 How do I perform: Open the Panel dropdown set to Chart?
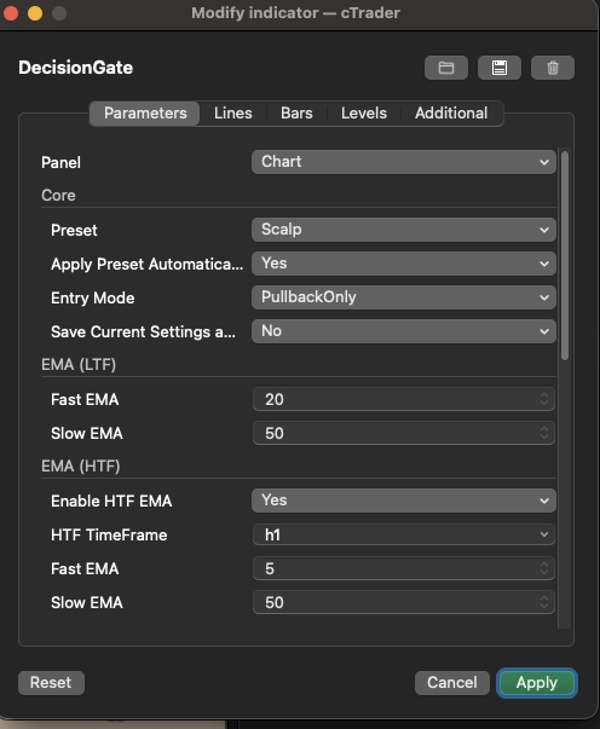[x=403, y=162]
